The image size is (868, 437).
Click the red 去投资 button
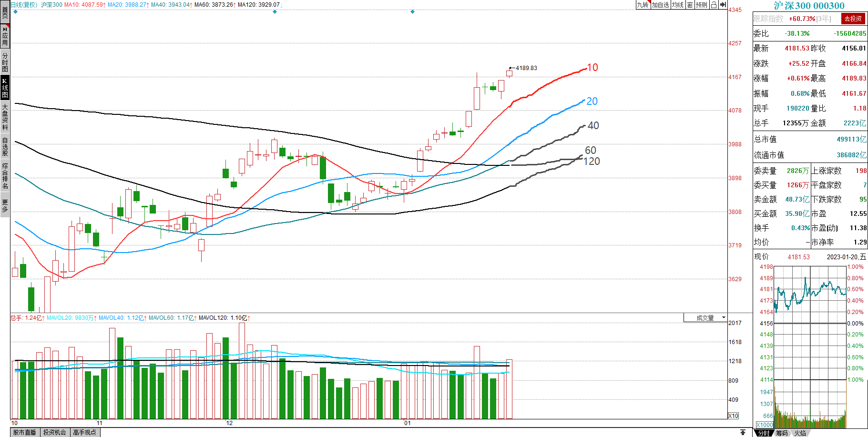[853, 19]
